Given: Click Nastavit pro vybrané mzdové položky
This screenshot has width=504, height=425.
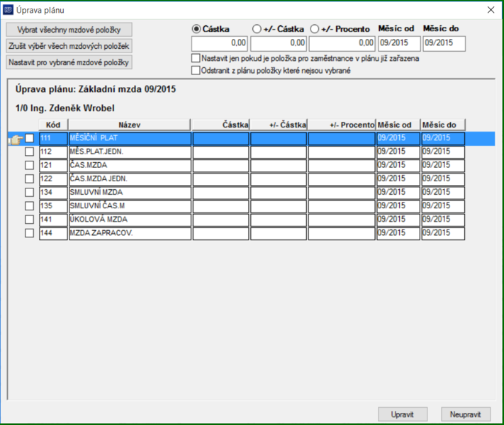Looking at the screenshot, I should [x=69, y=62].
